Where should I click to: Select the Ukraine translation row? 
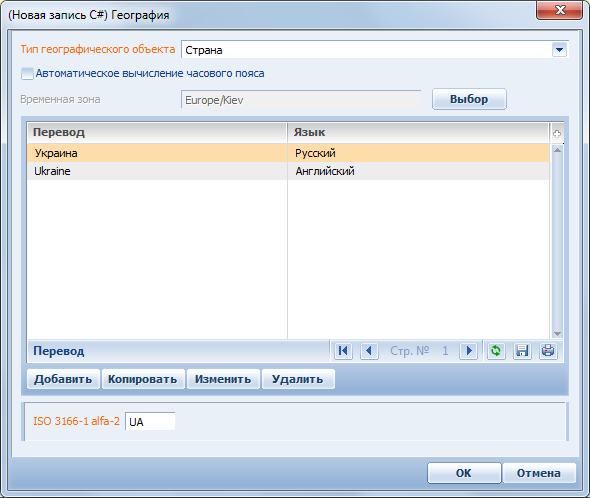288,171
